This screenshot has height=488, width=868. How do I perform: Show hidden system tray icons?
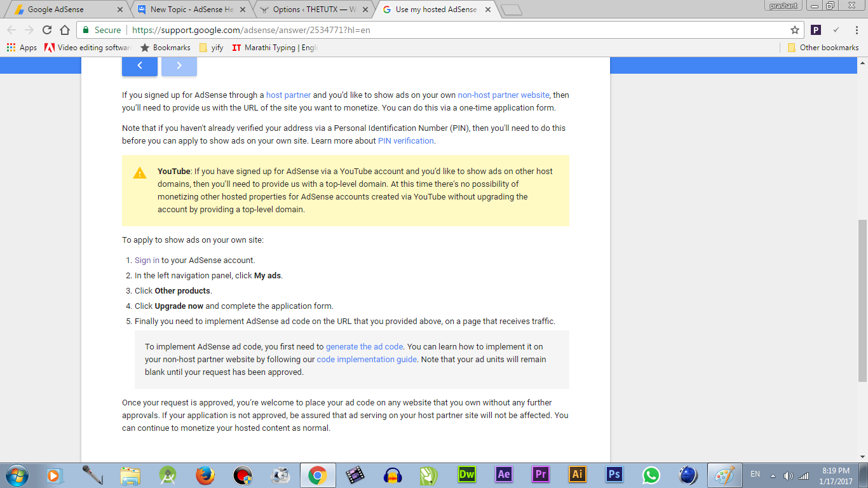[x=773, y=475]
